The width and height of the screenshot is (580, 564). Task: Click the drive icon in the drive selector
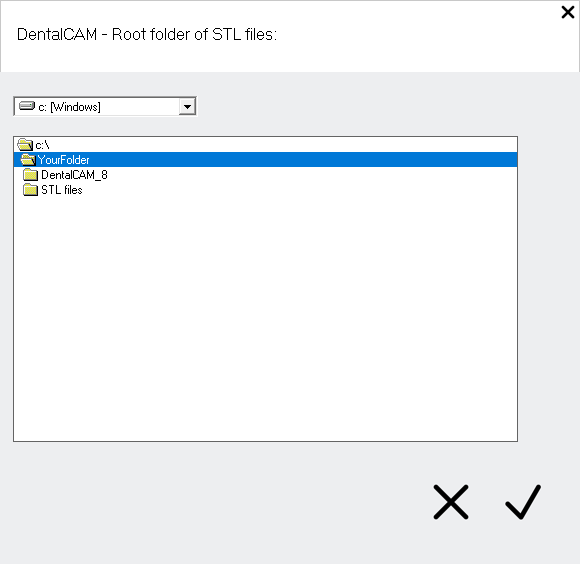pyautogui.click(x=27, y=107)
